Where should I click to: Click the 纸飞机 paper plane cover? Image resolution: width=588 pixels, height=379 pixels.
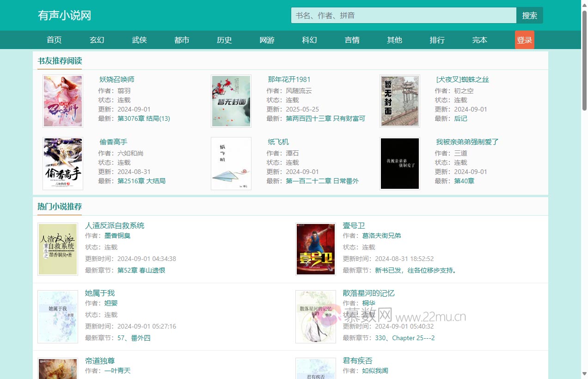coord(231,163)
